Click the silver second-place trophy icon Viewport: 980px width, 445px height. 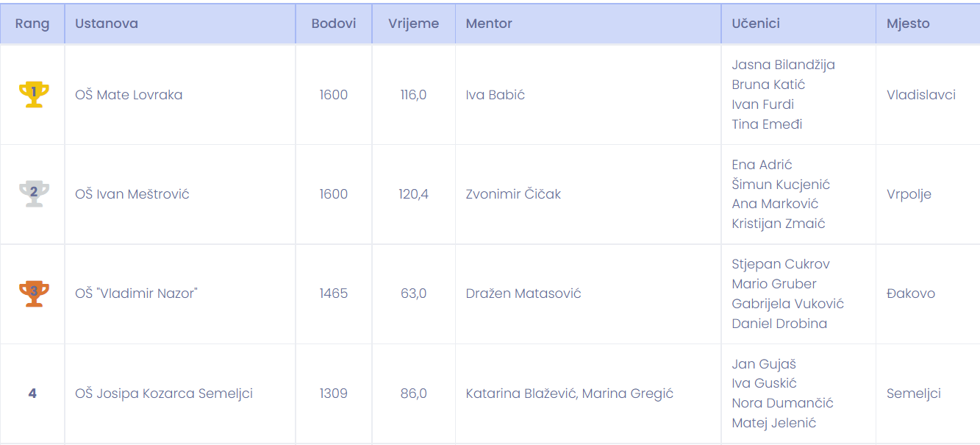34,194
